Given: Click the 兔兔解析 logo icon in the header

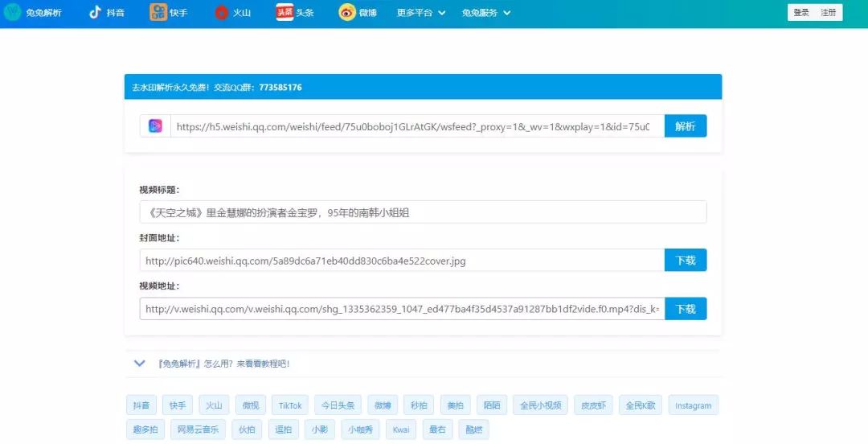Looking at the screenshot, I should pos(11,11).
